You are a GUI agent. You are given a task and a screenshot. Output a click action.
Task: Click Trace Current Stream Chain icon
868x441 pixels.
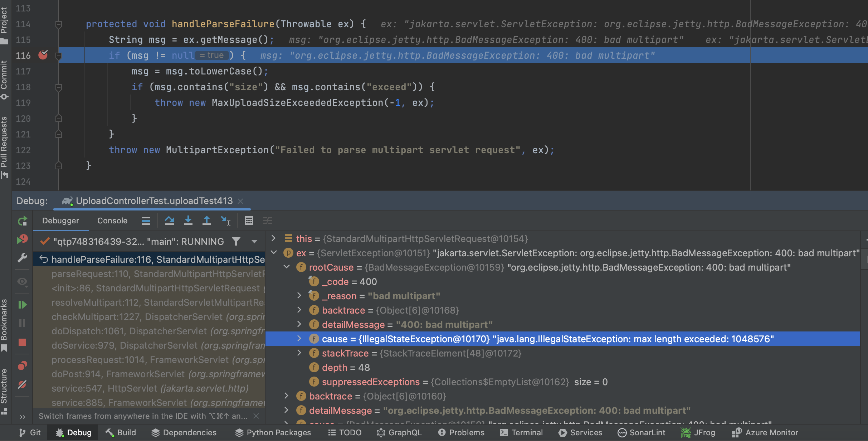pos(267,220)
